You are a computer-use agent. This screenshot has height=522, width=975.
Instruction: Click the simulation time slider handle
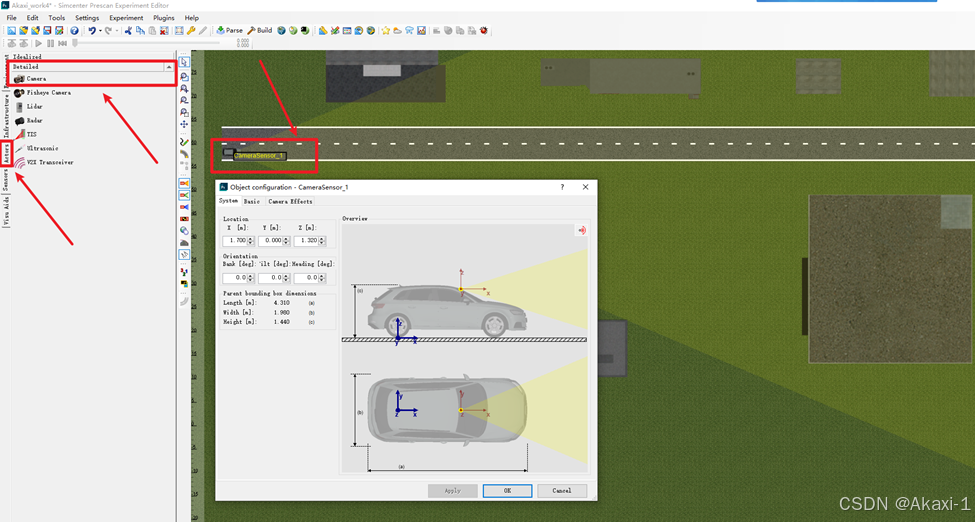point(75,42)
